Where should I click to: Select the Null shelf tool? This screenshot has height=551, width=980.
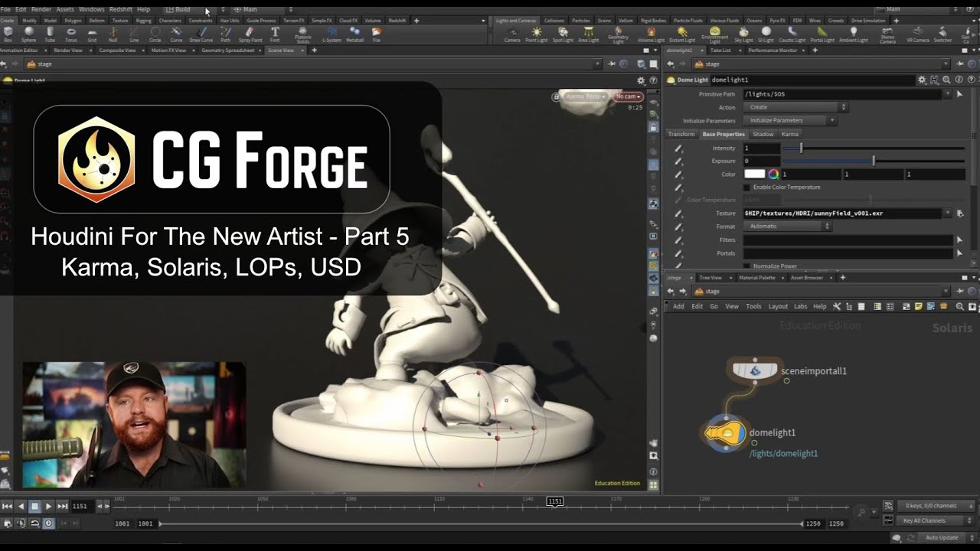[x=113, y=34]
